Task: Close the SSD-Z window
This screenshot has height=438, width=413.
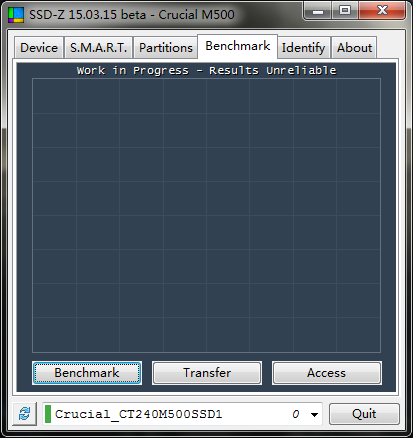Action: pos(382,11)
